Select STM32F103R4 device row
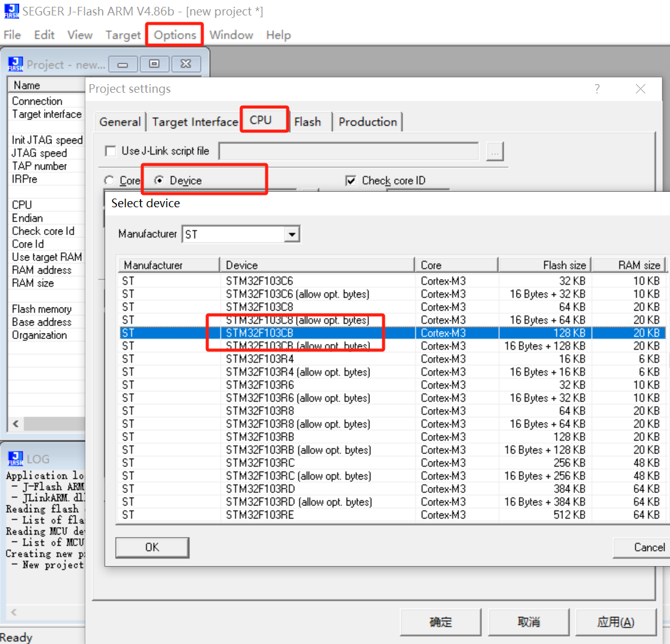Image resolution: width=670 pixels, height=644 pixels. click(x=392, y=359)
